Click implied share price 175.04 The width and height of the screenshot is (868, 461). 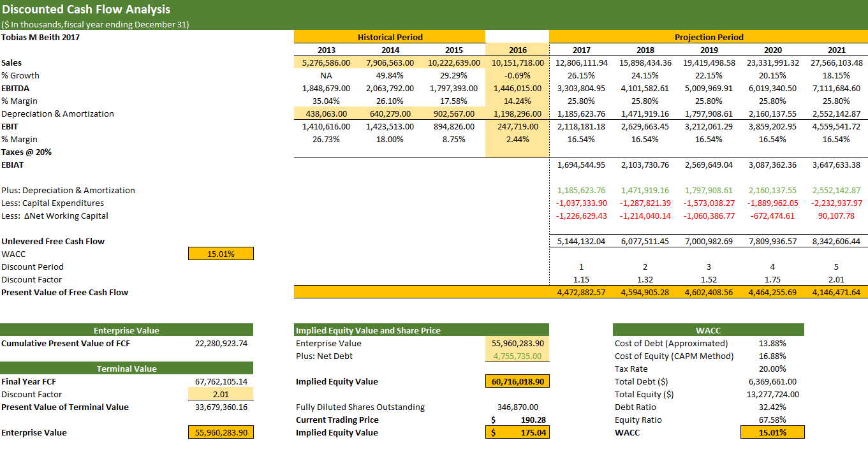(517, 432)
